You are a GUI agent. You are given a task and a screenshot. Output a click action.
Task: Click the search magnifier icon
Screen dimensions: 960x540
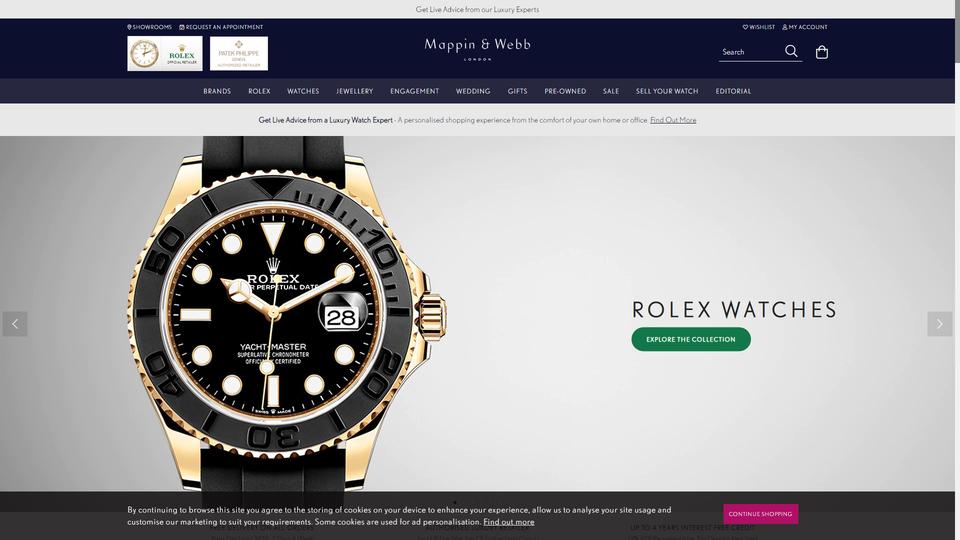pos(791,51)
